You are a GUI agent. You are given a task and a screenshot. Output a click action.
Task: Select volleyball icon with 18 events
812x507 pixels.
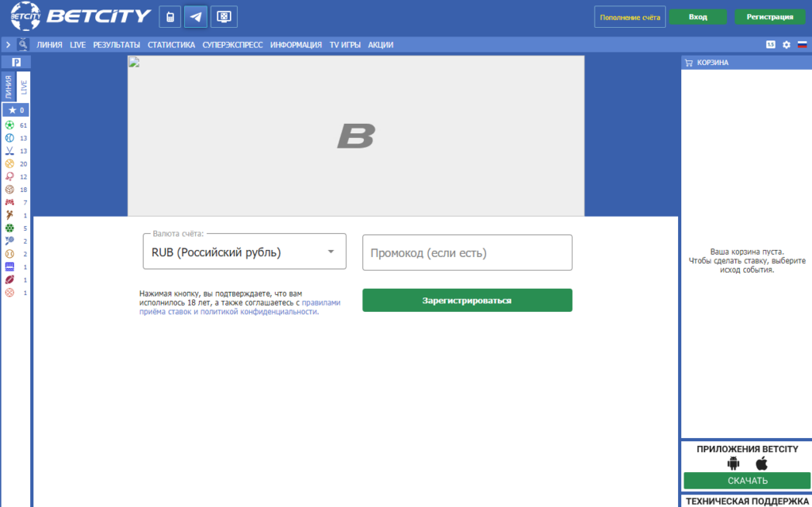[x=10, y=190]
